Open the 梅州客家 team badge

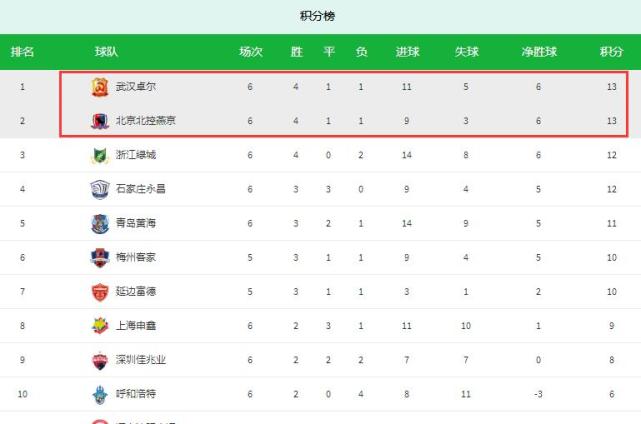(100, 258)
